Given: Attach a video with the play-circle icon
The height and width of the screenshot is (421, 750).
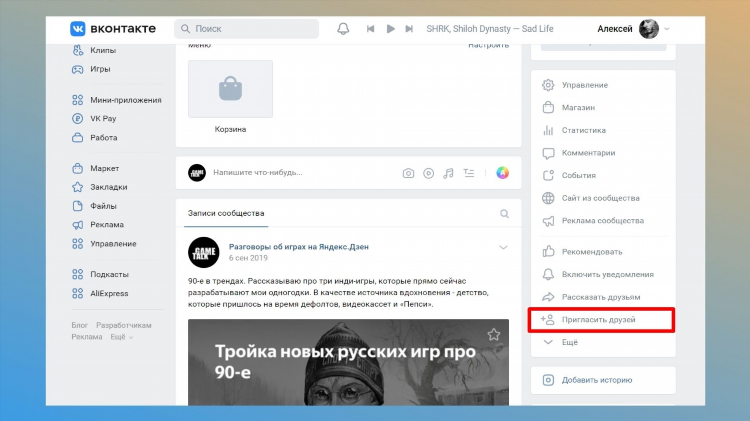Looking at the screenshot, I should [x=429, y=173].
